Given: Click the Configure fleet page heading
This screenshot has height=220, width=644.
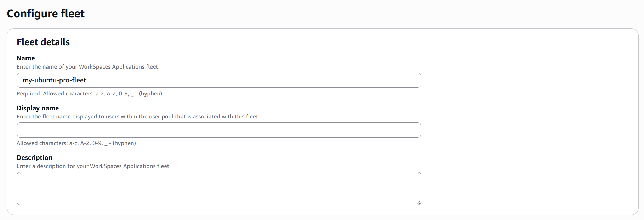Looking at the screenshot, I should [x=45, y=13].
